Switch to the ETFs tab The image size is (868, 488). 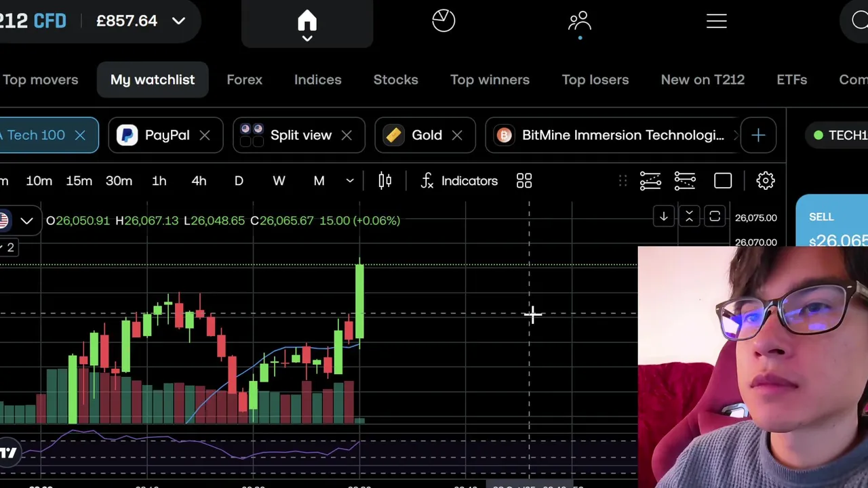point(791,80)
